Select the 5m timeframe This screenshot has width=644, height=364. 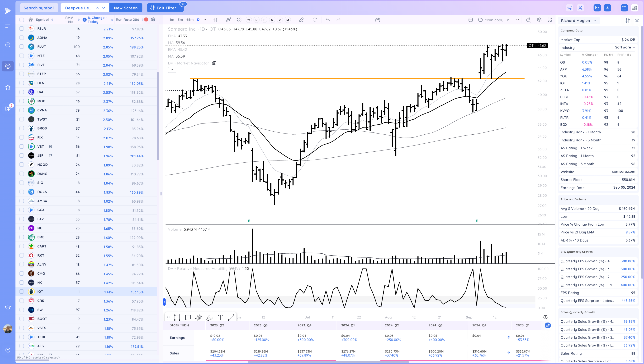tap(180, 20)
